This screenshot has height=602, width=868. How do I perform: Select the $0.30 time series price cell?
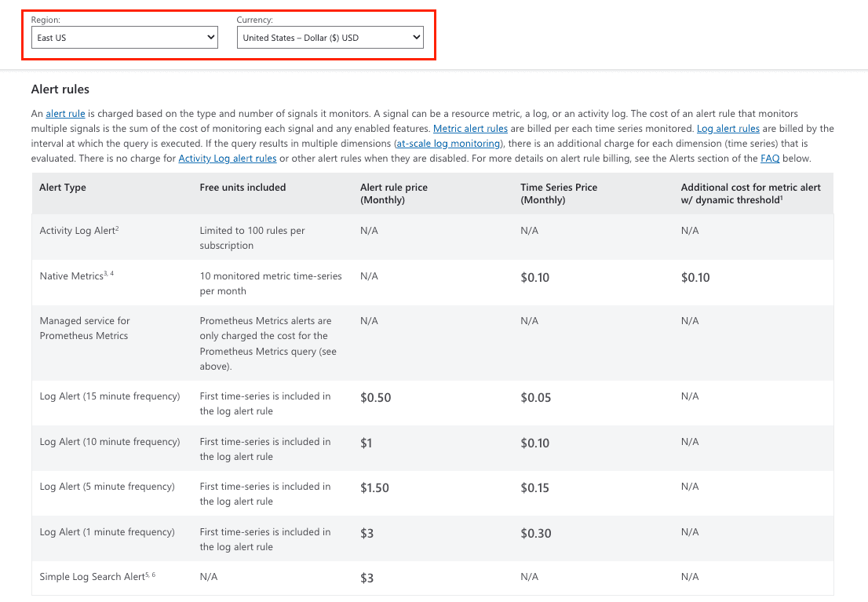pos(536,534)
